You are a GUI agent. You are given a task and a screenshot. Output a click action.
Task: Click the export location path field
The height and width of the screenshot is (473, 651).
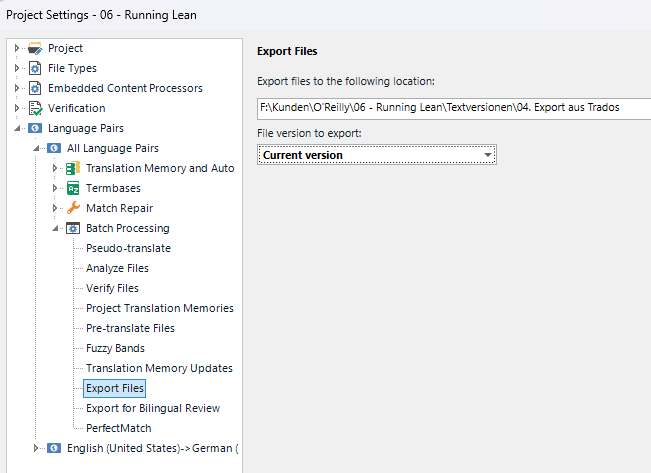click(452, 107)
